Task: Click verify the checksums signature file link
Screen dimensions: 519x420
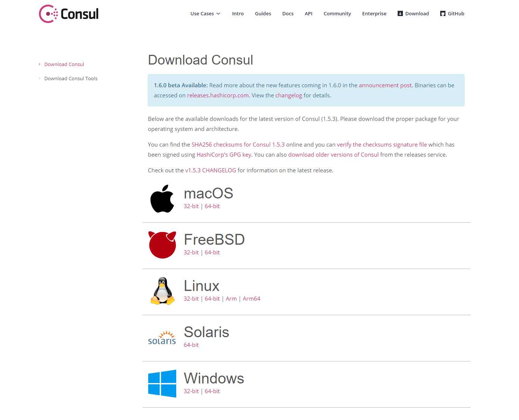Action: tap(382, 144)
